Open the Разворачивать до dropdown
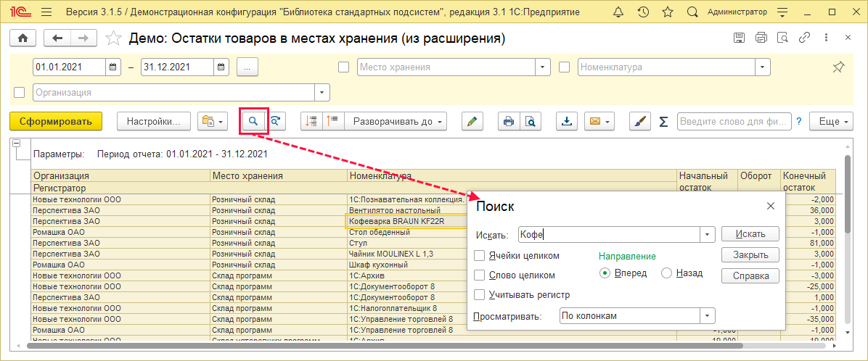Viewport: 868px width, 361px height. pyautogui.click(x=396, y=121)
